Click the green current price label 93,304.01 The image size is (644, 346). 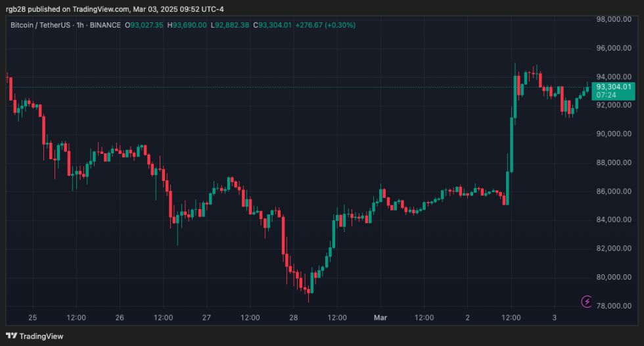click(x=614, y=87)
